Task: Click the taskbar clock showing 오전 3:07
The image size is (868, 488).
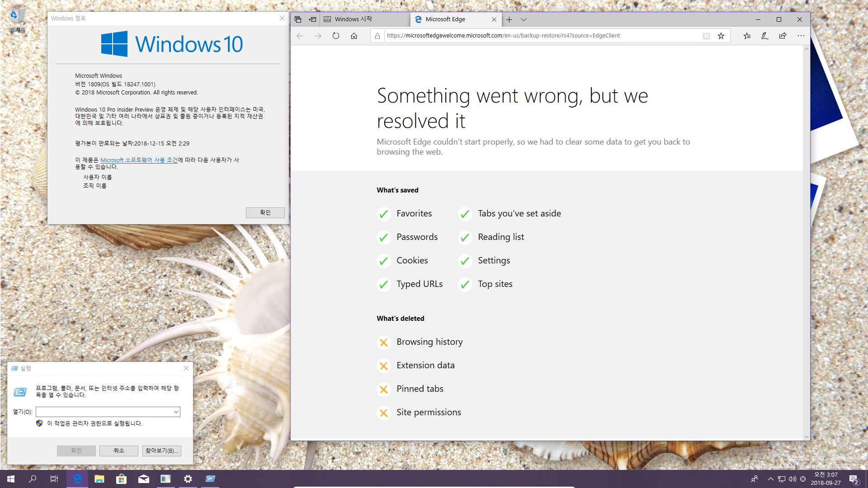Action: pyautogui.click(x=826, y=479)
